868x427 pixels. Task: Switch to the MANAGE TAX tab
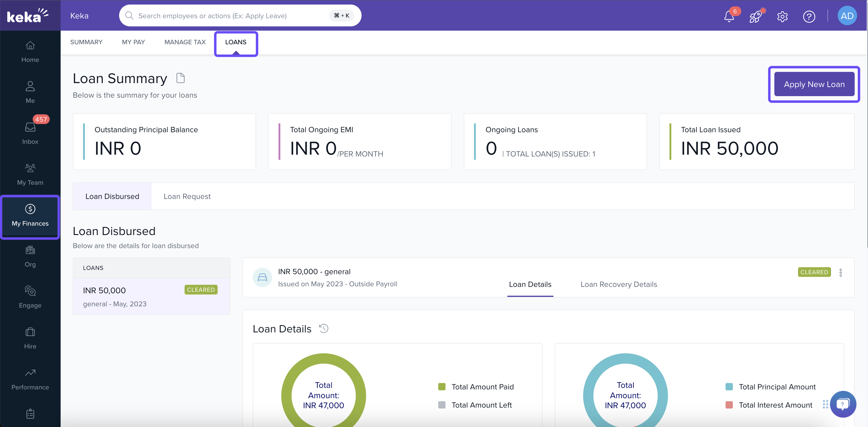coord(185,42)
